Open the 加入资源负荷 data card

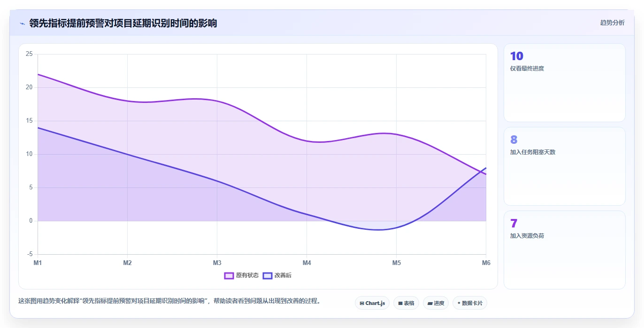pyautogui.click(x=565, y=250)
